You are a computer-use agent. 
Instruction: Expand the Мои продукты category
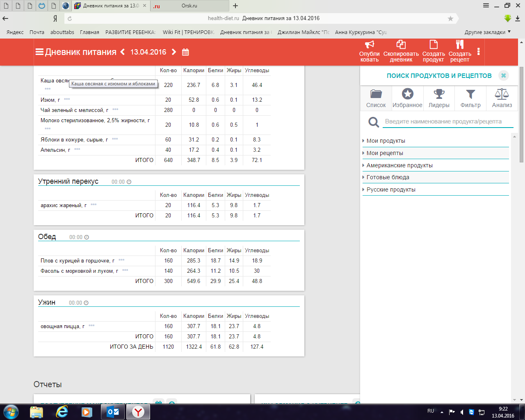coord(386,141)
